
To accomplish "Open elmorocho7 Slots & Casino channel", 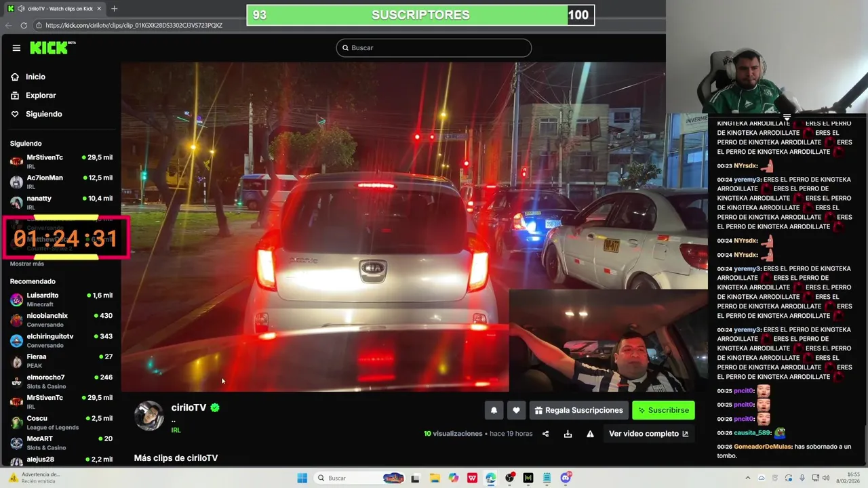I will [61, 382].
